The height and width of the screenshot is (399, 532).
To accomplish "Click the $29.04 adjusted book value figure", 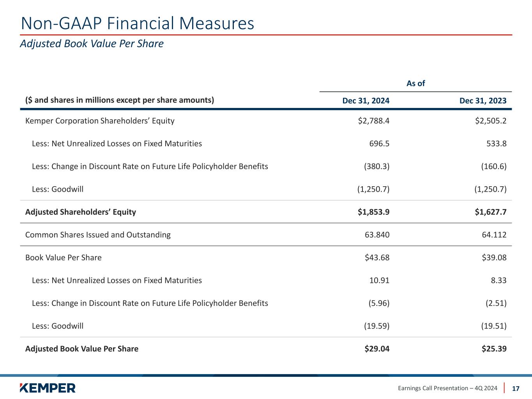I will pyautogui.click(x=377, y=349).
